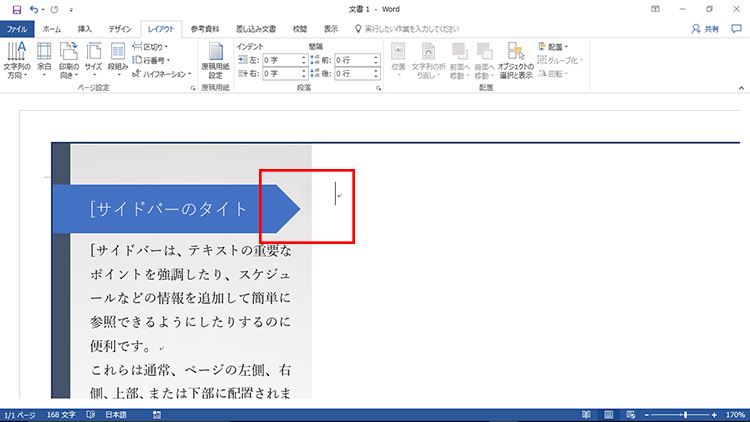The height and width of the screenshot is (422, 750).
Task: Open the 余白 margins tool
Action: [44, 60]
